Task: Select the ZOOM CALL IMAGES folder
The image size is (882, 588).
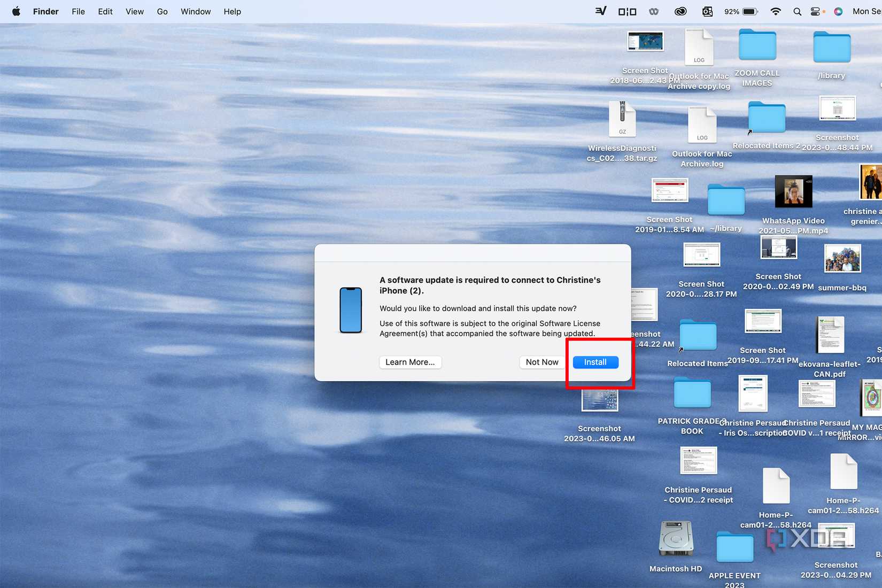Action: pyautogui.click(x=757, y=45)
